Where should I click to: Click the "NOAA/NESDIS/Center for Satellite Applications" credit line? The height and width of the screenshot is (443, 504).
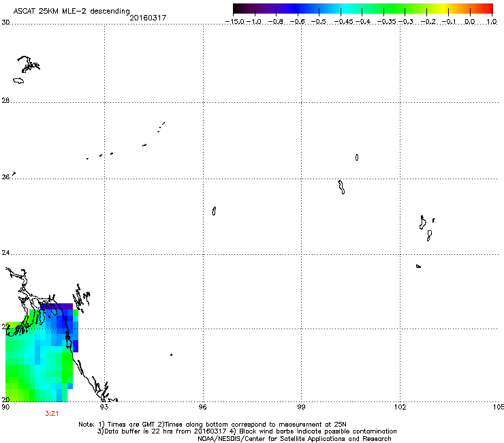pos(294,439)
